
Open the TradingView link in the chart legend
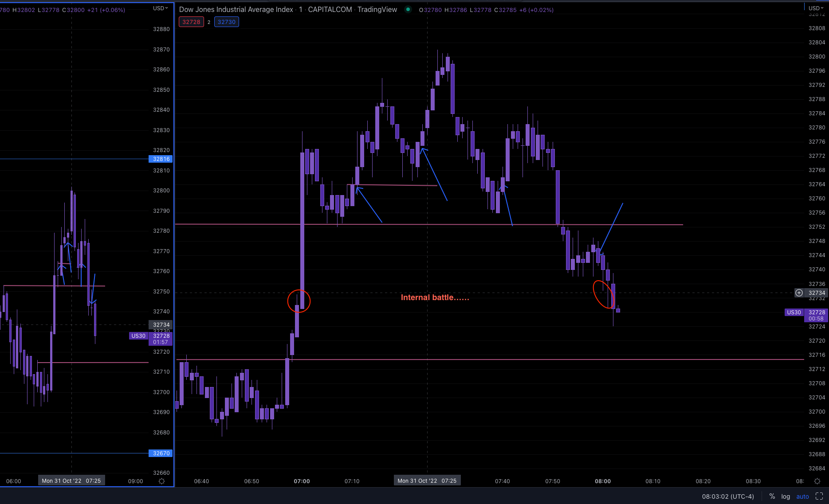(x=377, y=9)
